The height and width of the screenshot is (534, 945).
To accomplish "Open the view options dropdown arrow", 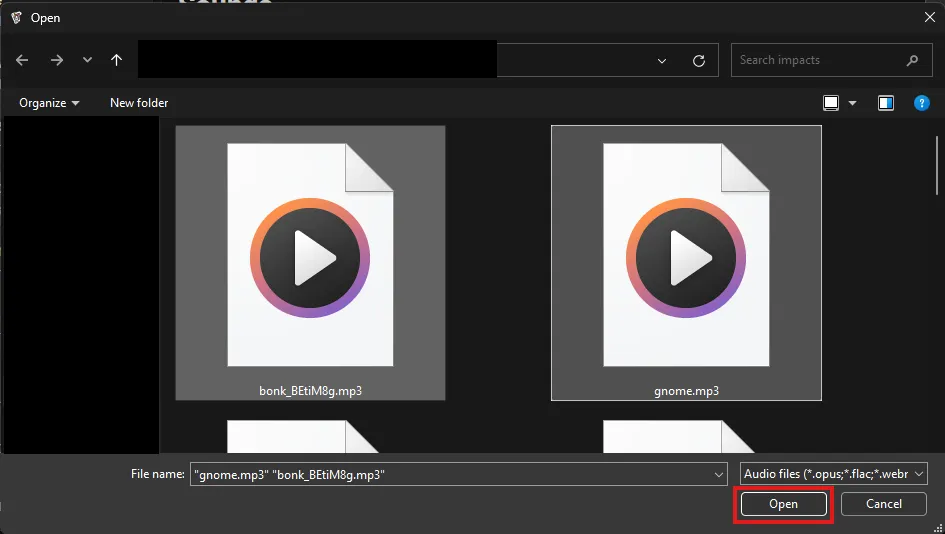I will click(x=853, y=103).
